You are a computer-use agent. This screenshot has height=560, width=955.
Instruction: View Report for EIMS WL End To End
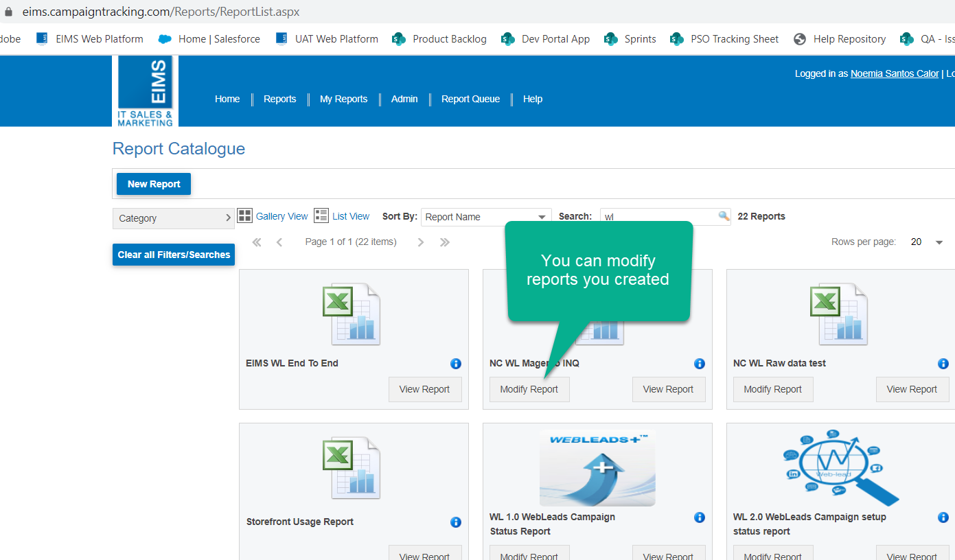coord(425,389)
